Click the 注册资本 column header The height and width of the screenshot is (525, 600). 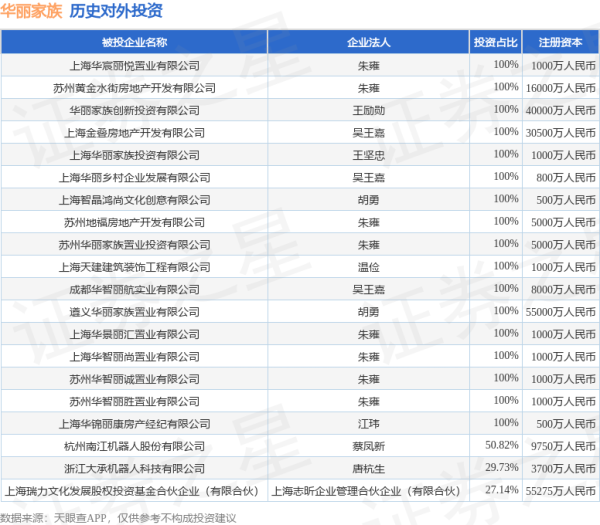(560, 42)
